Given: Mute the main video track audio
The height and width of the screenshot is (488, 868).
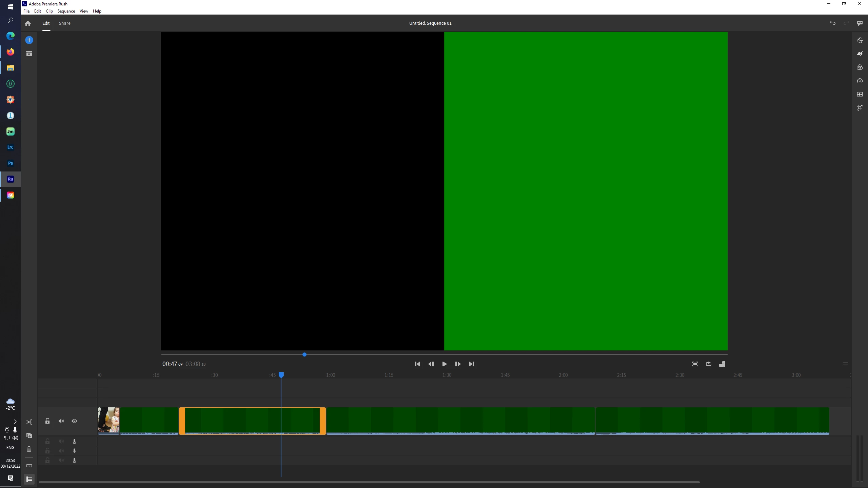Looking at the screenshot, I should 61,421.
